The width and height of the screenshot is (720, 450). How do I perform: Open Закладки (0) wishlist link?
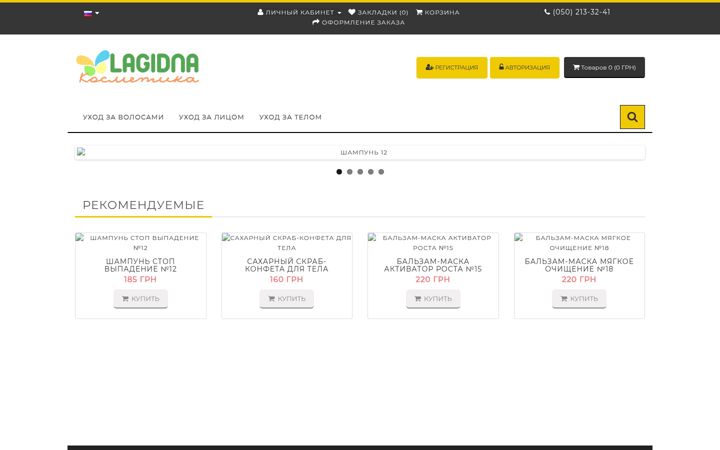[378, 12]
